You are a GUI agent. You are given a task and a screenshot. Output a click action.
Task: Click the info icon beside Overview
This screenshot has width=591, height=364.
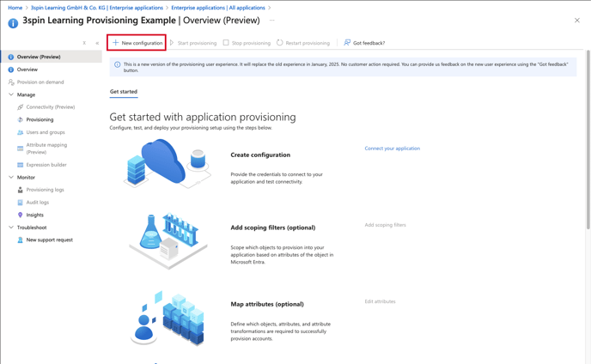click(11, 70)
